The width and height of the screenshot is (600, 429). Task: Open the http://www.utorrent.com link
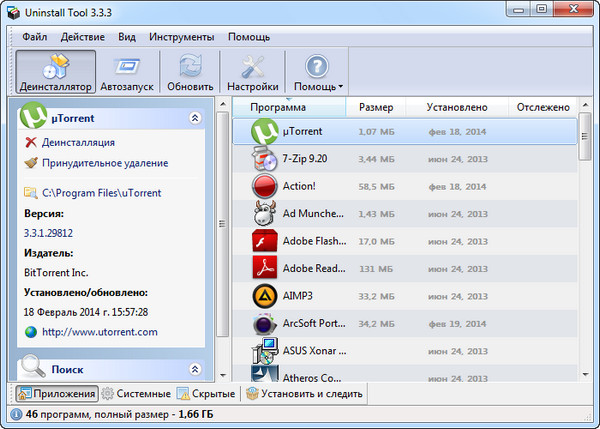tap(99, 332)
